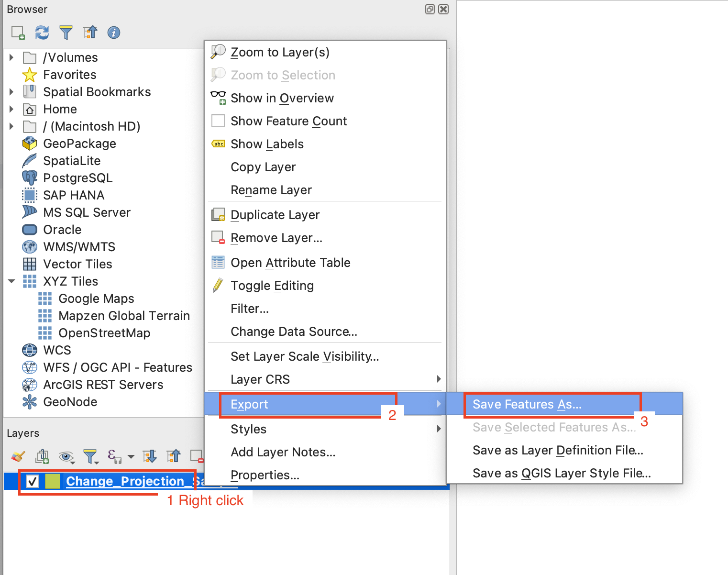This screenshot has height=575, width=728.
Task: Click the Enable Properties Widget info icon
Action: pyautogui.click(x=114, y=33)
